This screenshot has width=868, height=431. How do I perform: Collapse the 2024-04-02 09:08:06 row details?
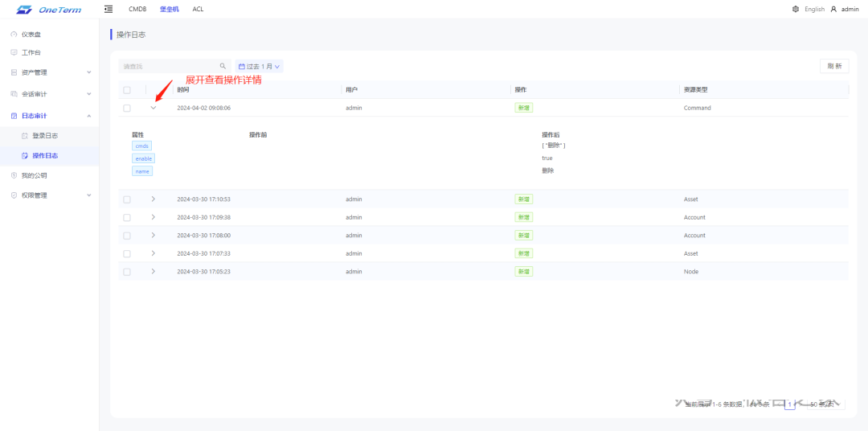coord(154,108)
